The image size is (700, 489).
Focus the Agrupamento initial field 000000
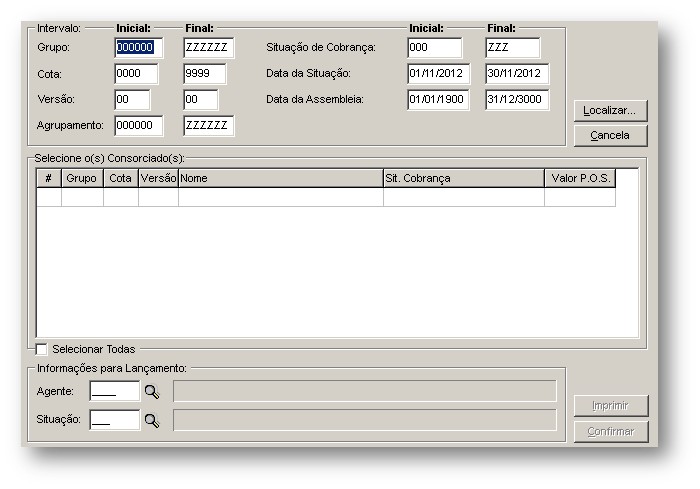(139, 125)
